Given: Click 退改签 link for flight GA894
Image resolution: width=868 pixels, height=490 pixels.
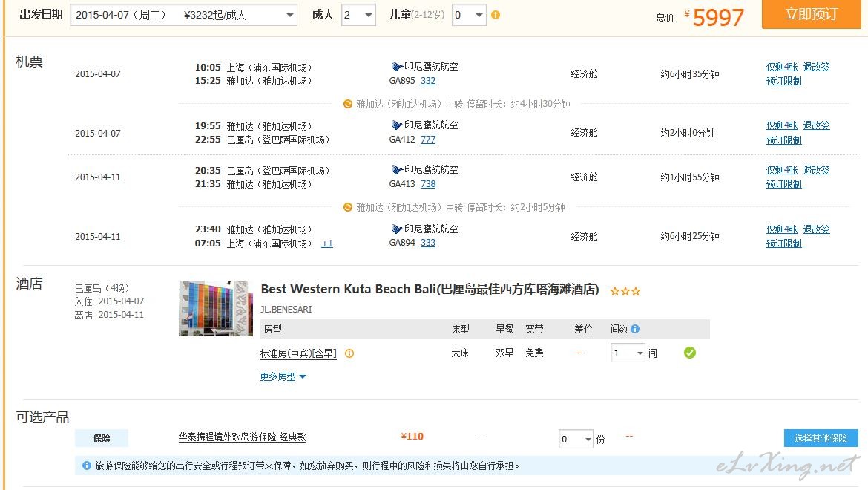Looking at the screenshot, I should pyautogui.click(x=817, y=229).
